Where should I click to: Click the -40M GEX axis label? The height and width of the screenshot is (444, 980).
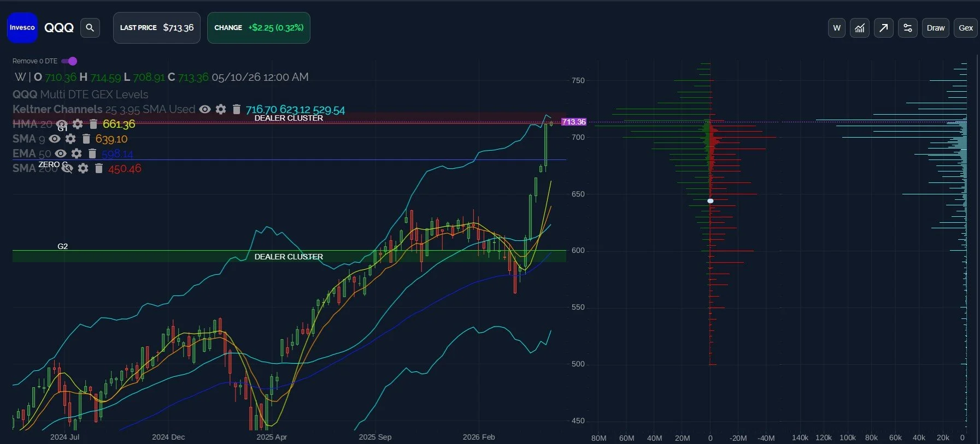[x=766, y=438]
